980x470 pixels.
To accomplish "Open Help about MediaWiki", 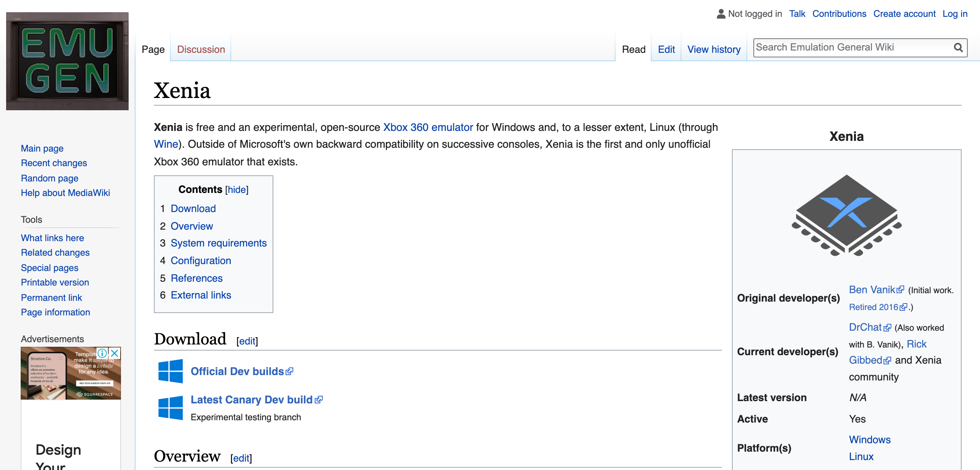I will click(65, 193).
